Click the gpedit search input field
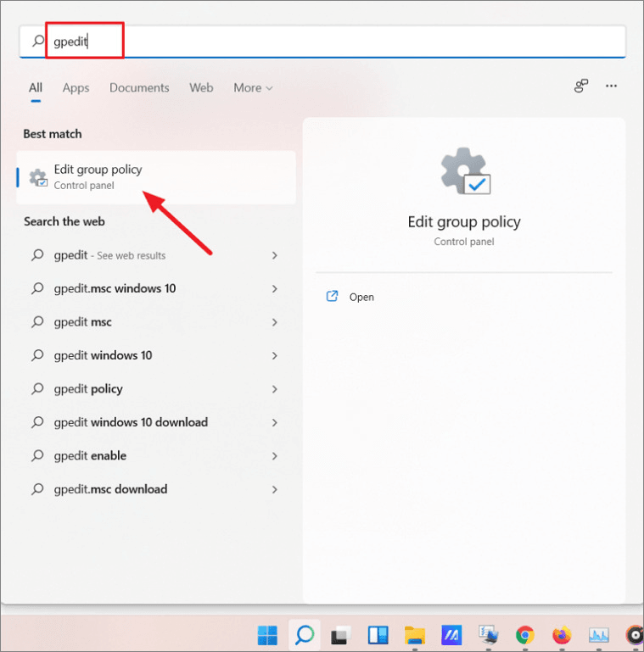644x652 pixels. [x=322, y=42]
